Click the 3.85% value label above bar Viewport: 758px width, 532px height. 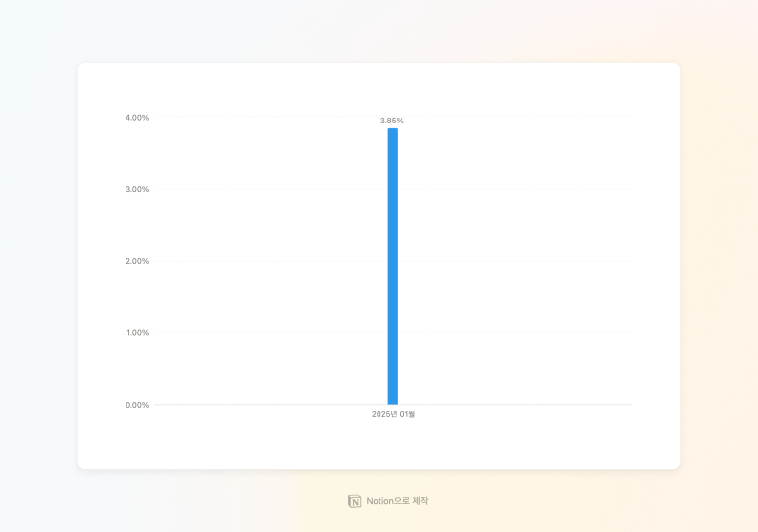pyautogui.click(x=392, y=121)
